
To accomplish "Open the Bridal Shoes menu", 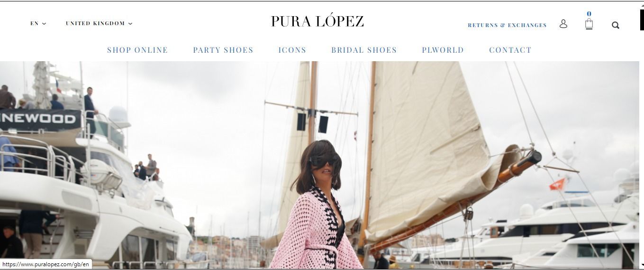I will pos(364,50).
